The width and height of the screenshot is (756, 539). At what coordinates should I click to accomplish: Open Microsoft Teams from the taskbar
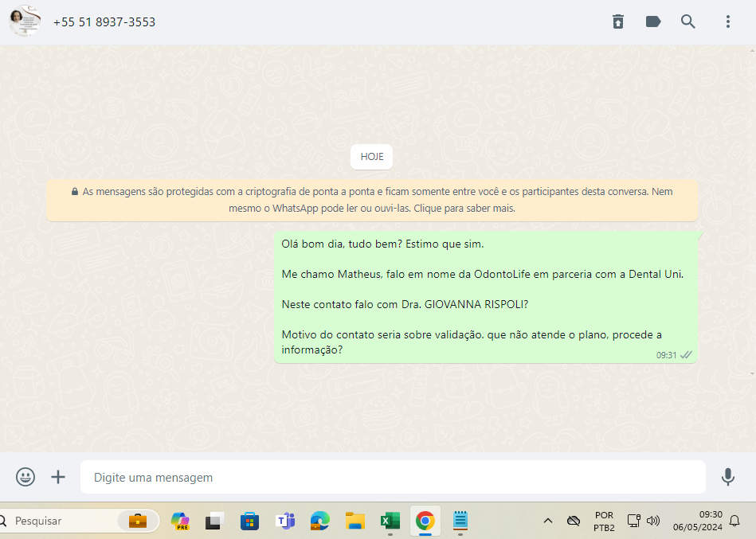284,521
